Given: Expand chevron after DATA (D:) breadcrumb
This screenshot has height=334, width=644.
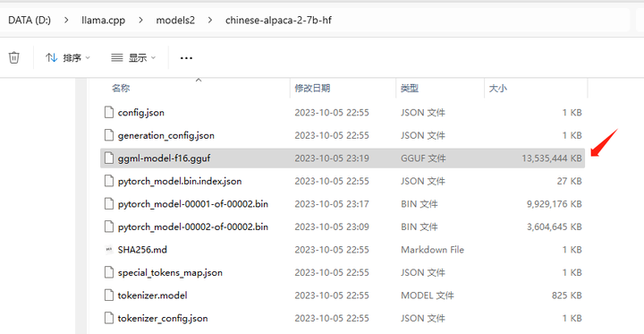Looking at the screenshot, I should coord(66,20).
